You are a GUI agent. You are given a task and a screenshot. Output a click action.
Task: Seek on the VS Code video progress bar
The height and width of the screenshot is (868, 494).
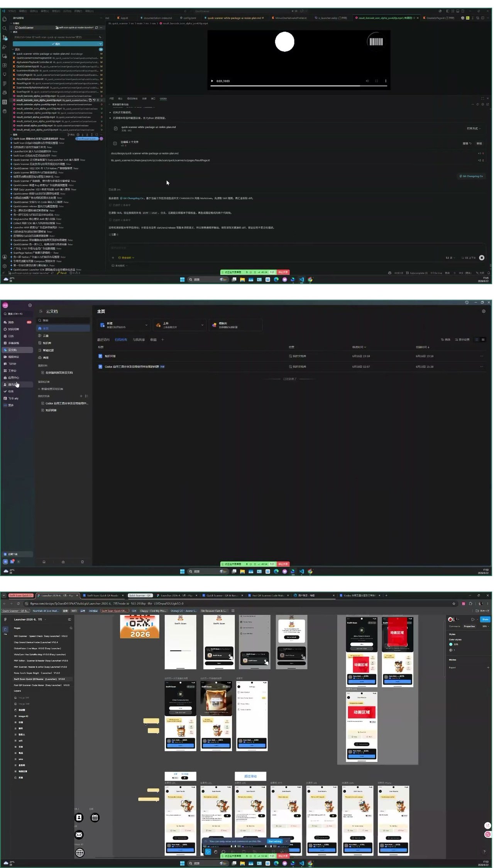point(299,86)
